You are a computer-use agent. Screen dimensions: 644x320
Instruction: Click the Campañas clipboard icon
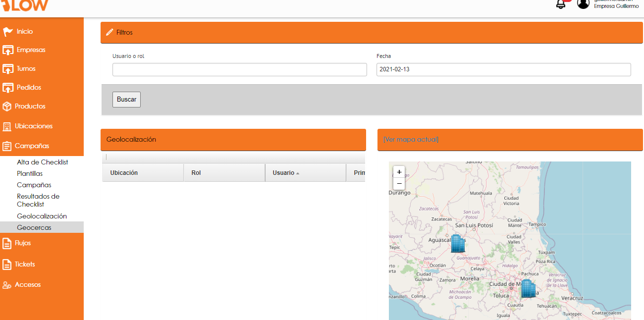point(6,146)
